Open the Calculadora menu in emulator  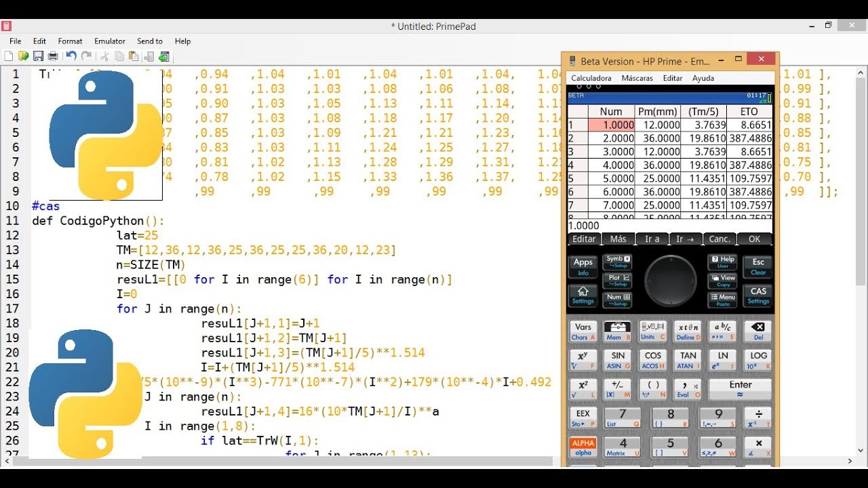click(591, 78)
